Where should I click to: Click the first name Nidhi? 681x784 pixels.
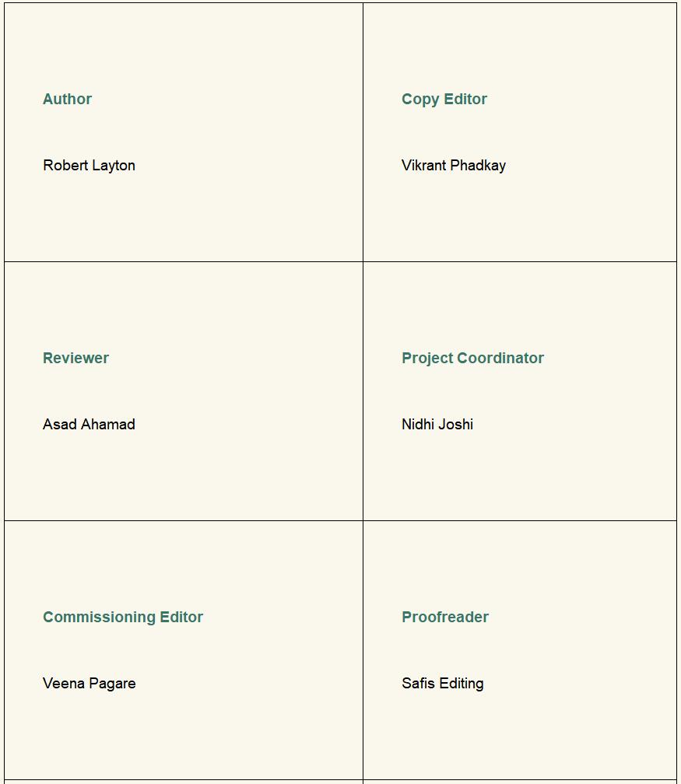(418, 424)
